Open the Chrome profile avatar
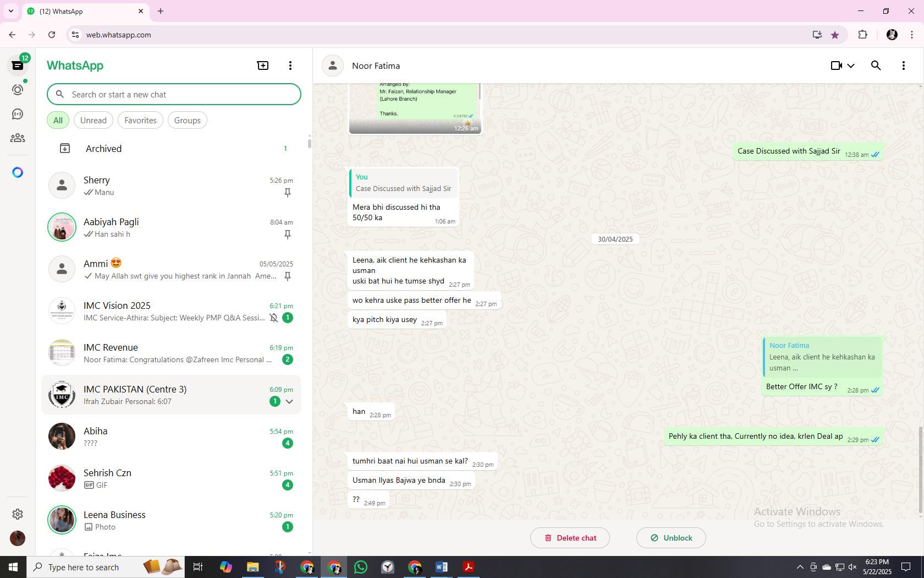The image size is (924, 578). (892, 35)
